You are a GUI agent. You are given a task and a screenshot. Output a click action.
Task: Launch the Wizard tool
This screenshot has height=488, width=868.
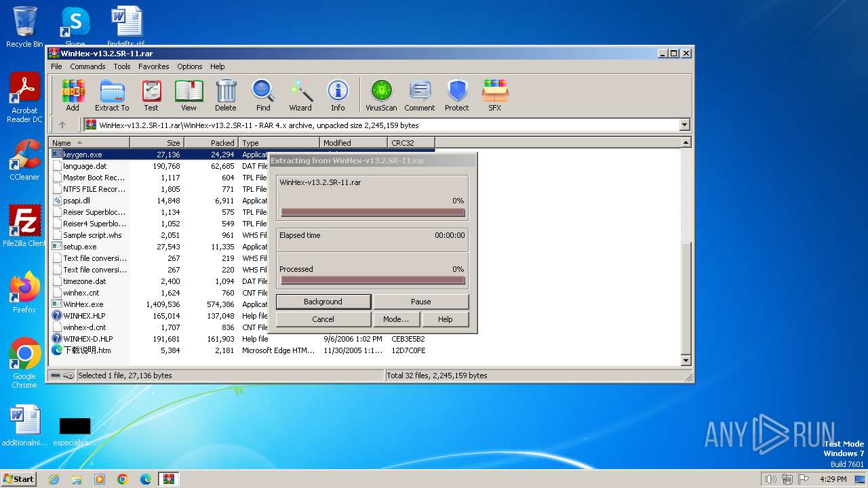(x=300, y=95)
